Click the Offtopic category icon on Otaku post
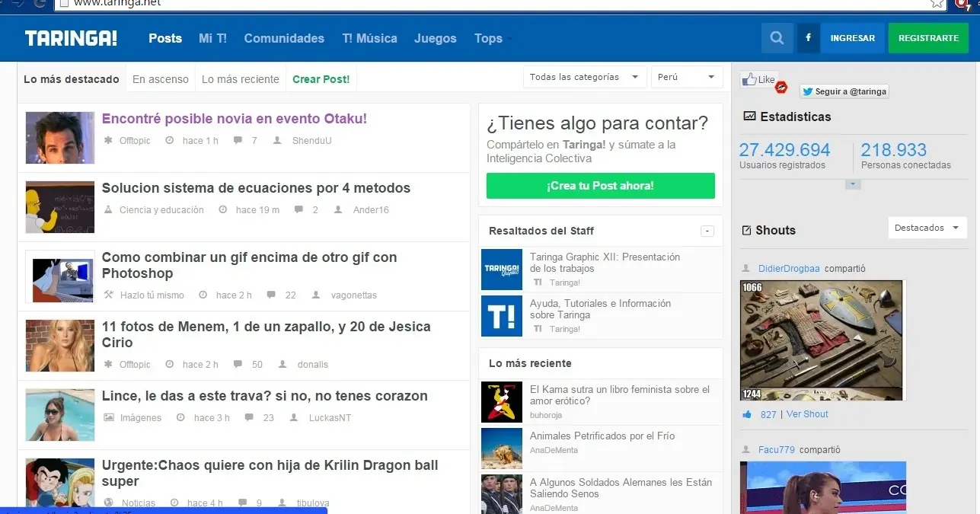The image size is (980, 514). point(108,141)
